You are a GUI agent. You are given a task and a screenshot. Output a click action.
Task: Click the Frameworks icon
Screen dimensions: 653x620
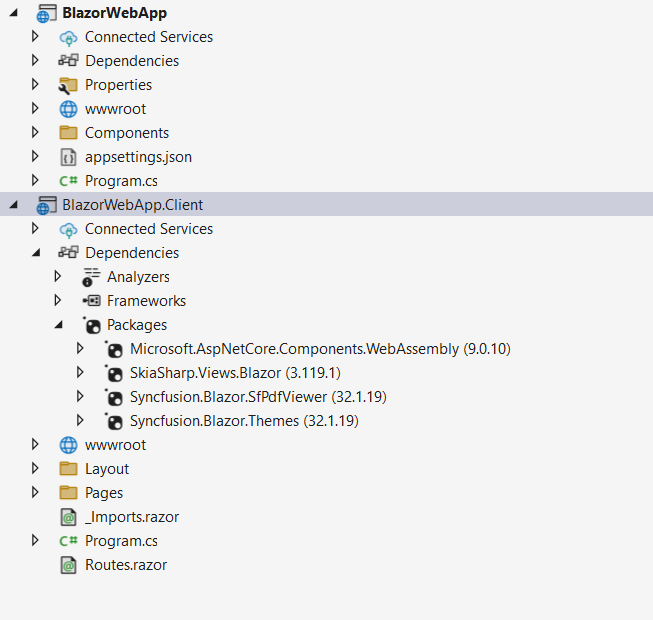[91, 301]
